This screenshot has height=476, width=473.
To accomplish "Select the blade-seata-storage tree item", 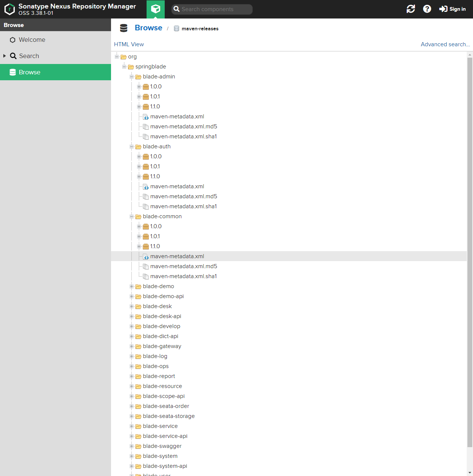I will point(169,416).
